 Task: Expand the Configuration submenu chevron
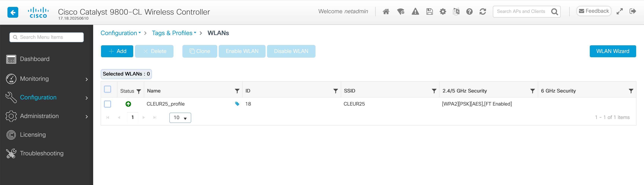click(x=87, y=98)
